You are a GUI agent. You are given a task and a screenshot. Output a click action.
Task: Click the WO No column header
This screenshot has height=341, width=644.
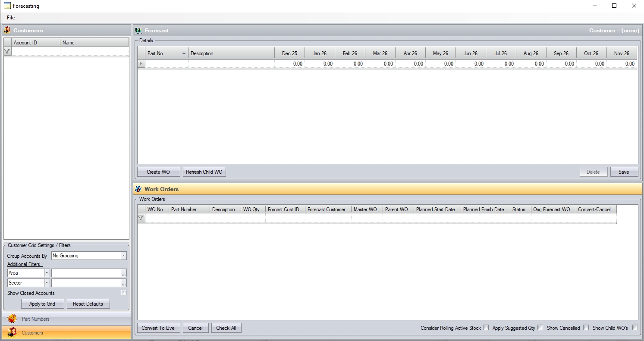pyautogui.click(x=157, y=210)
